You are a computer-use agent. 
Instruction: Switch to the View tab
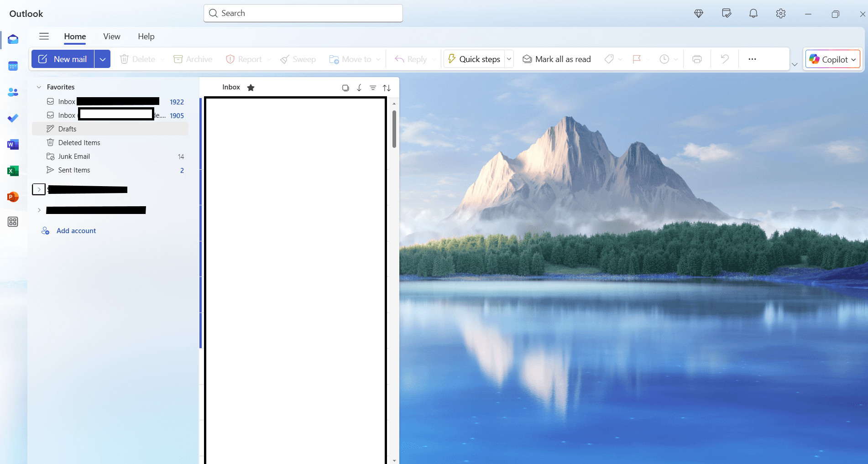[111, 36]
